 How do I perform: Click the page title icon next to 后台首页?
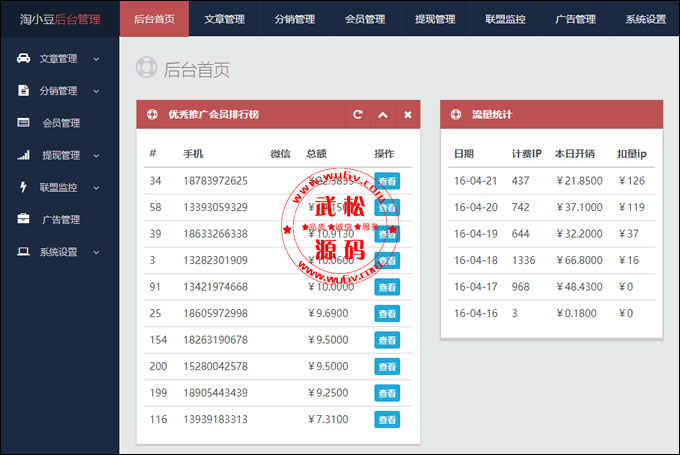click(146, 67)
